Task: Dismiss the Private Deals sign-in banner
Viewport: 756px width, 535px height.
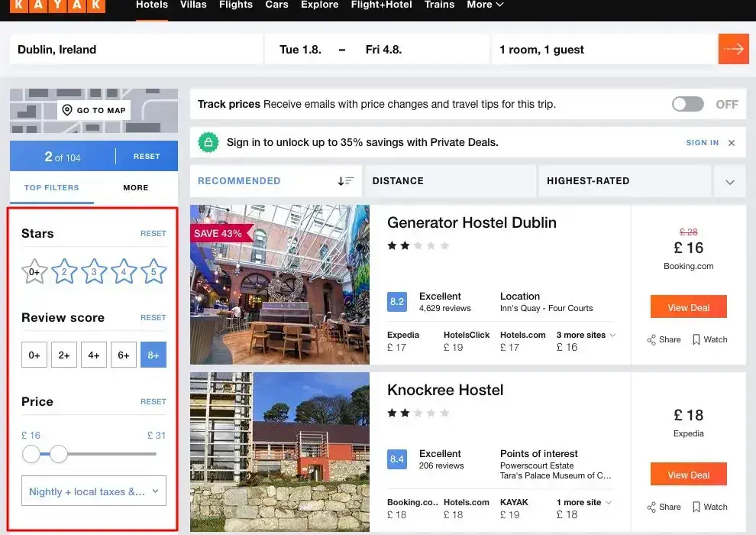Action: [x=732, y=143]
